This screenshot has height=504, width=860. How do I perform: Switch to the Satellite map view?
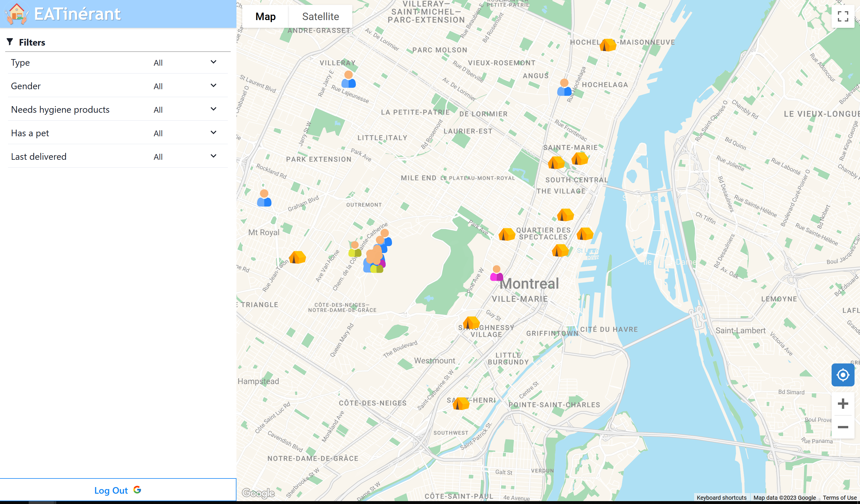click(x=320, y=16)
